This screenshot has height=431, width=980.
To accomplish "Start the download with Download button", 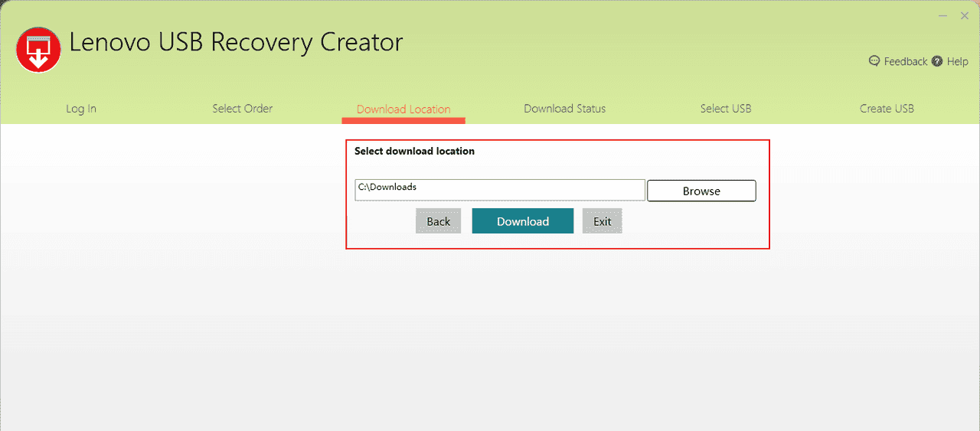I will click(522, 221).
